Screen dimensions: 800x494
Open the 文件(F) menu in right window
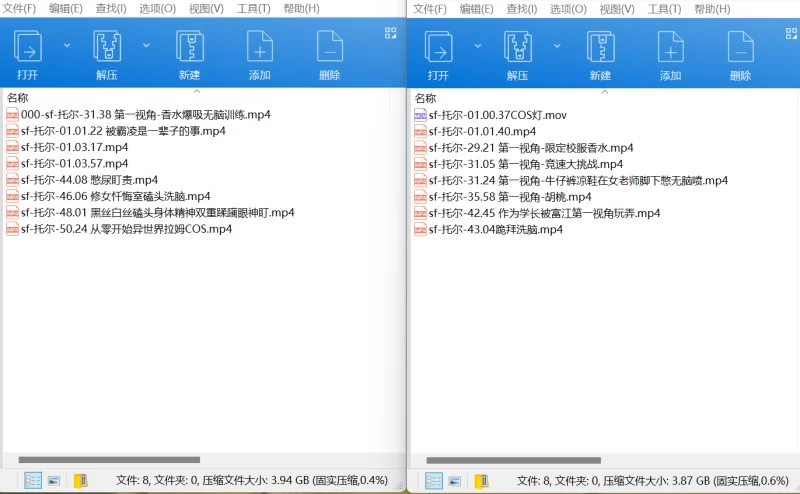pos(430,9)
